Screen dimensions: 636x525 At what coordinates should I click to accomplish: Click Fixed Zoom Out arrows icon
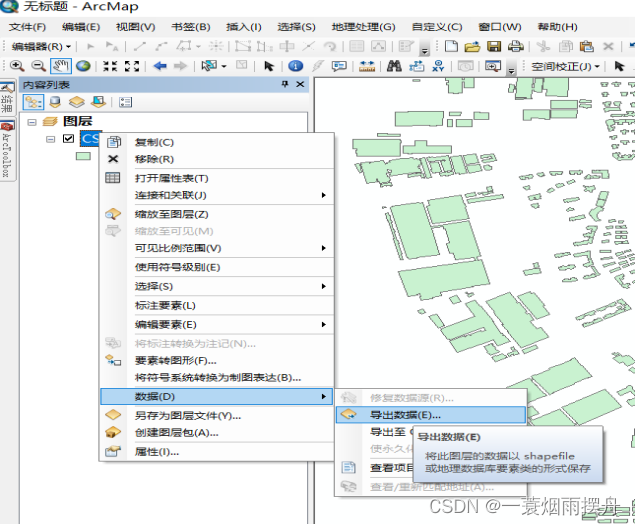pyautogui.click(x=132, y=66)
